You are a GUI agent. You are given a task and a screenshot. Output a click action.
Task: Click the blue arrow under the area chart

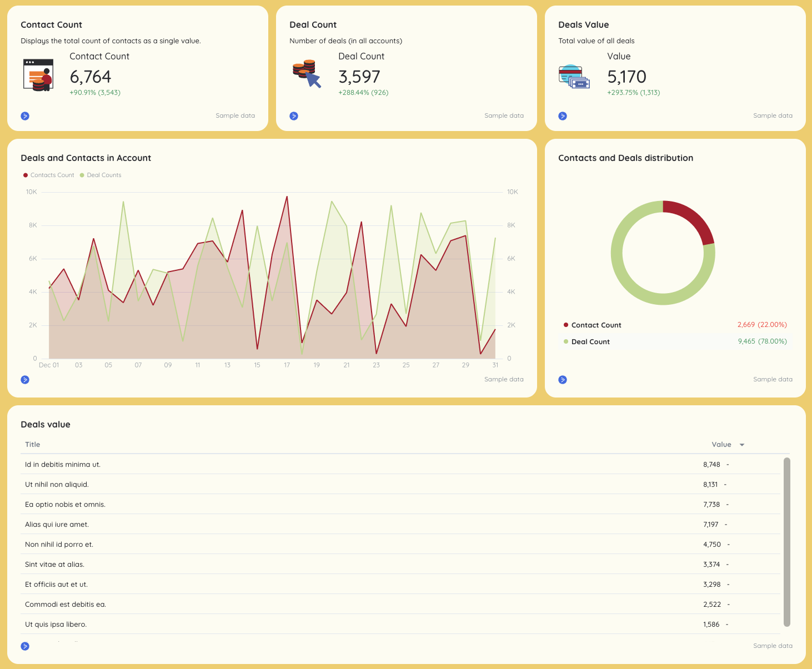coord(25,379)
